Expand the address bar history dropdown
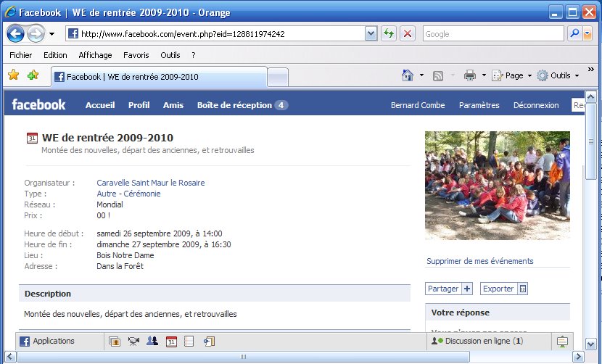This screenshot has width=602, height=364. tap(371, 34)
